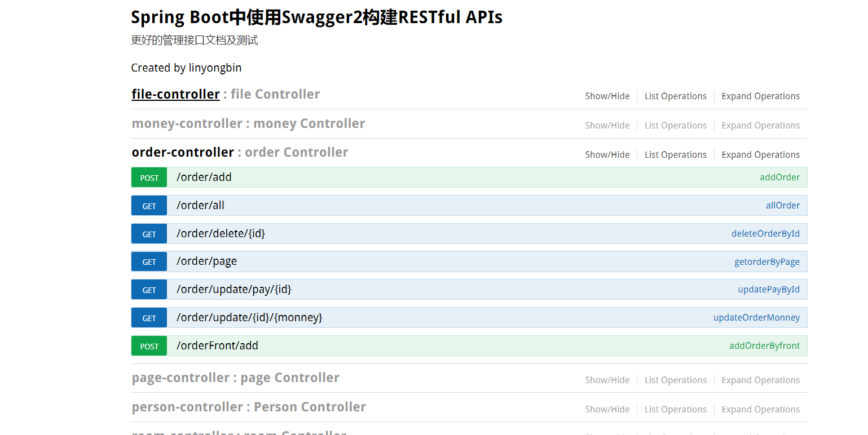Open the /order/delete/{id} endpoint path
Image resolution: width=868 pixels, height=435 pixels.
pyautogui.click(x=221, y=234)
